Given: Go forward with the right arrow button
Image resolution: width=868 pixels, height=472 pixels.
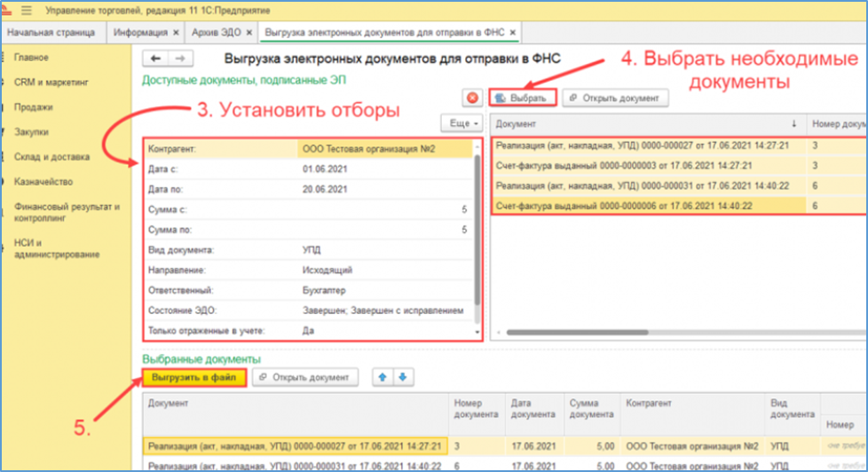Looking at the screenshot, I should (180, 58).
